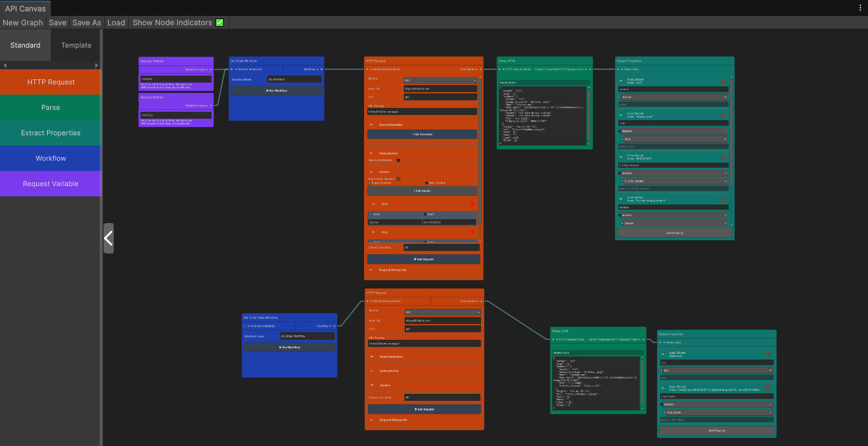Open the 'User-Agent' key dropdown in the lower Extract Properties node

718,412
